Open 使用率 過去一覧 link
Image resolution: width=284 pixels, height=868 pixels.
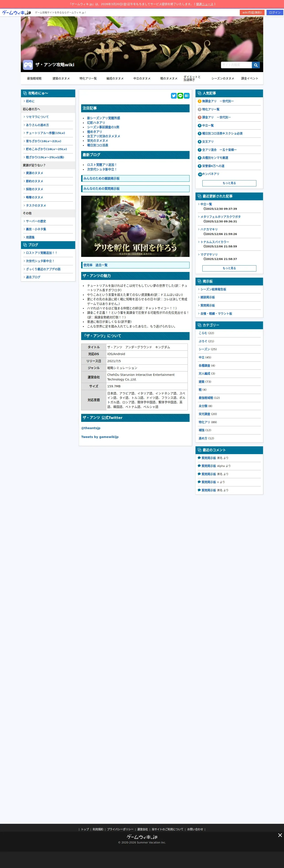click(135, 265)
